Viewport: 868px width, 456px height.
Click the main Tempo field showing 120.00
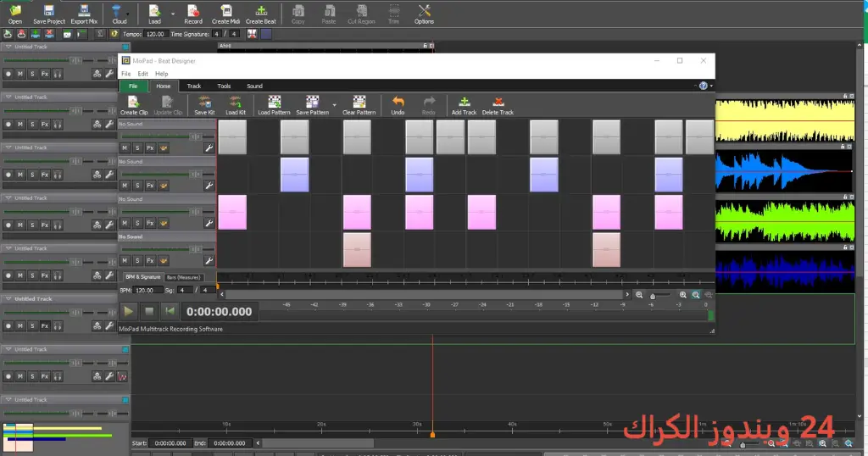[x=156, y=34]
